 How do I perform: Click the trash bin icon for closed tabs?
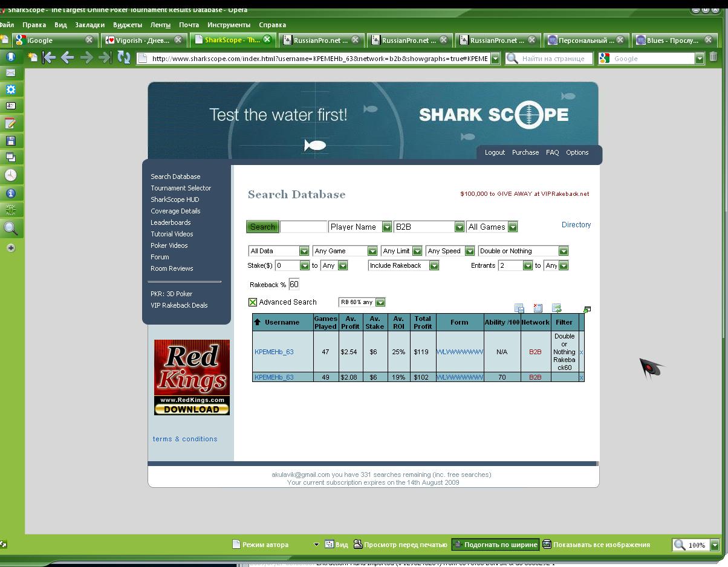coord(713,57)
